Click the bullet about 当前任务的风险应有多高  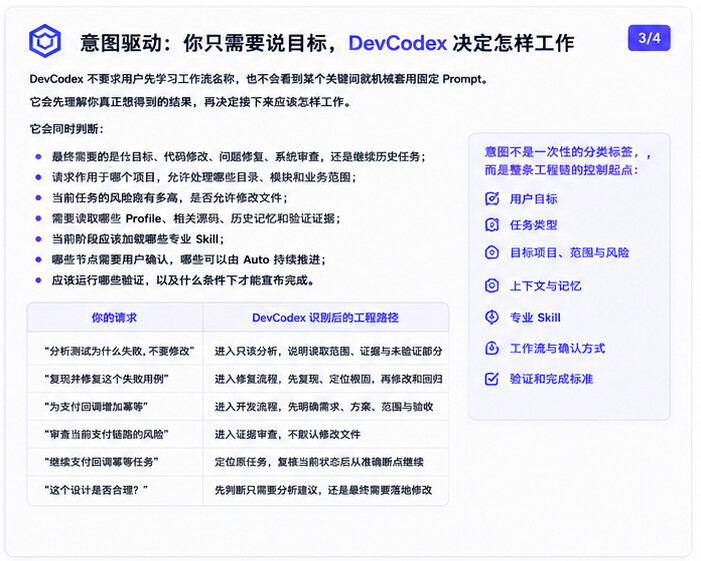(x=169, y=198)
